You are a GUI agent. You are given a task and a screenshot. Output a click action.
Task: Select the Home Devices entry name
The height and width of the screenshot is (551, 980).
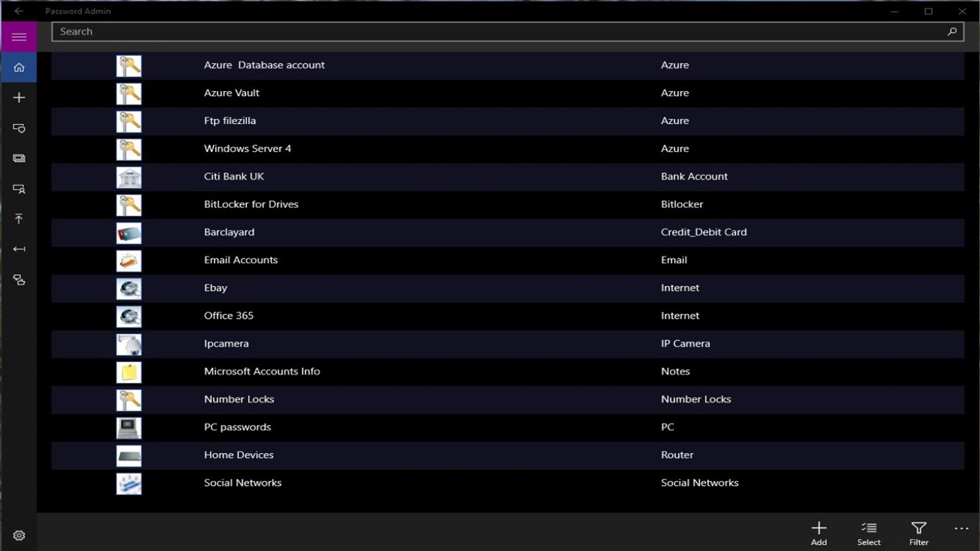tap(238, 455)
